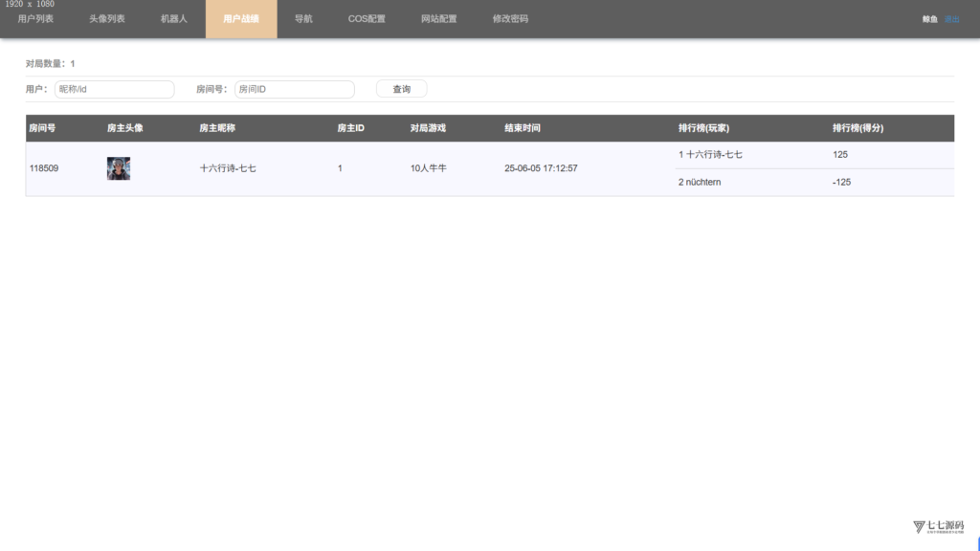
Task: Switch to the 网站配置 tab
Action: point(438,19)
